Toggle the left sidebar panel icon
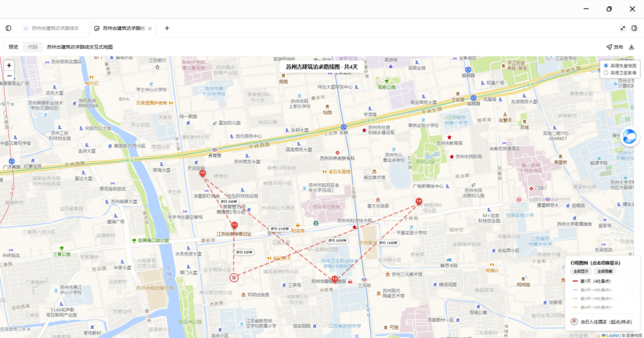This screenshot has width=644, height=338. [x=8, y=29]
